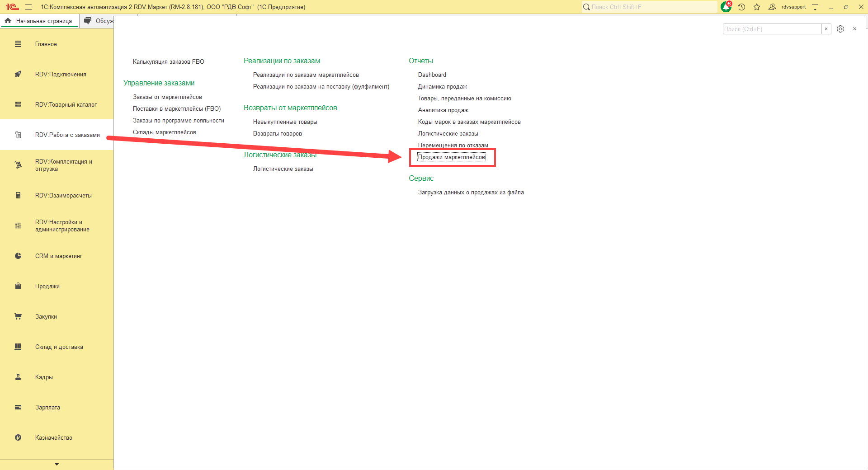
Task: Switch to the Обсуждения tab
Action: (98, 21)
